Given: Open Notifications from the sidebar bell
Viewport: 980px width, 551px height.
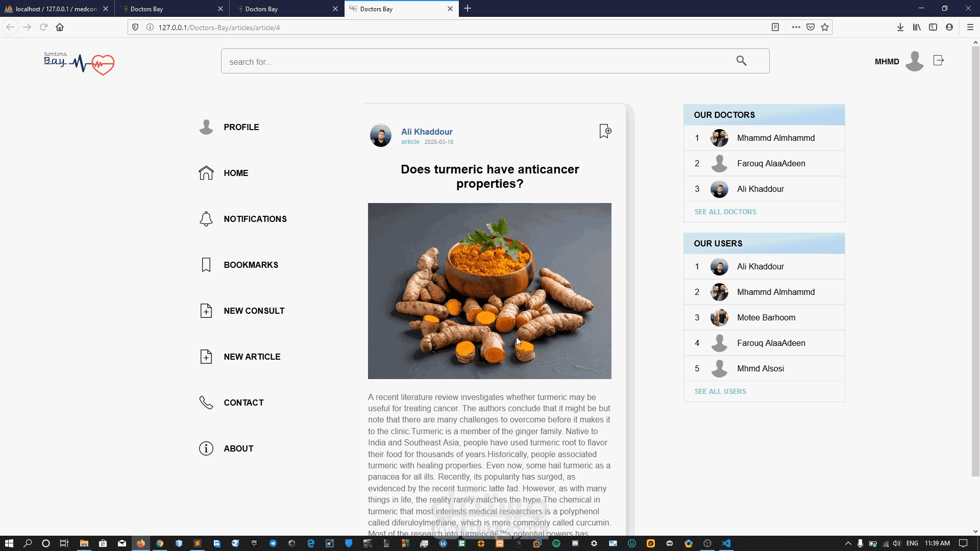Looking at the screenshot, I should (206, 219).
